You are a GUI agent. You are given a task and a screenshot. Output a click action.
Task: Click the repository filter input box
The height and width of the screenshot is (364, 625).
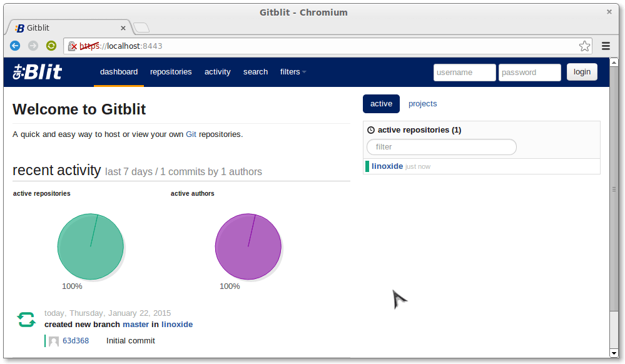click(x=441, y=147)
